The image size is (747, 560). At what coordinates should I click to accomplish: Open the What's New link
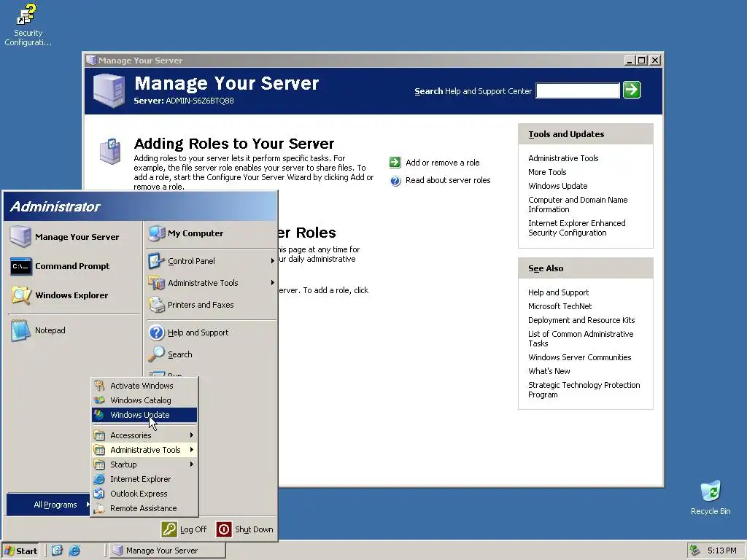(x=549, y=371)
